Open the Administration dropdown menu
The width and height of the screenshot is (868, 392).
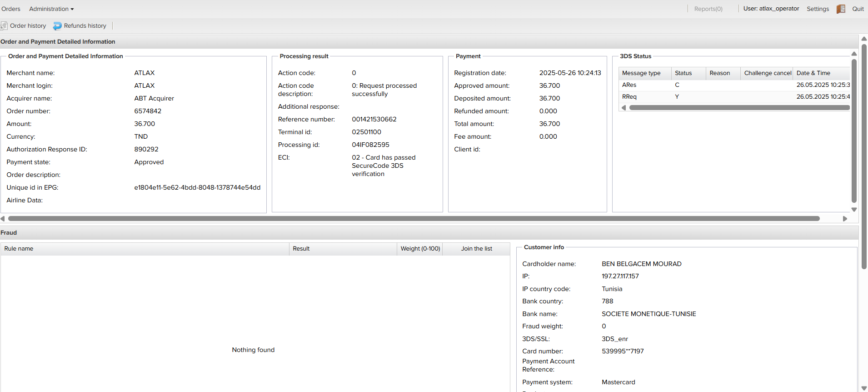pos(51,9)
